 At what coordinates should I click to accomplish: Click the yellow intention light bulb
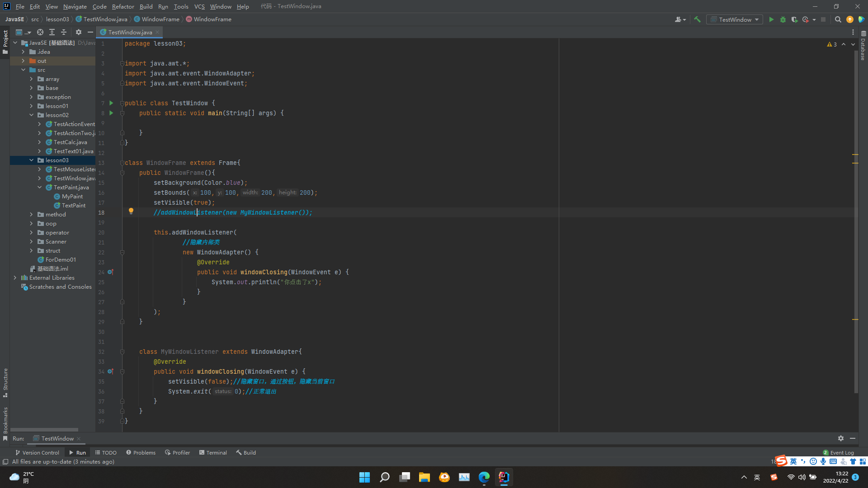pos(131,211)
